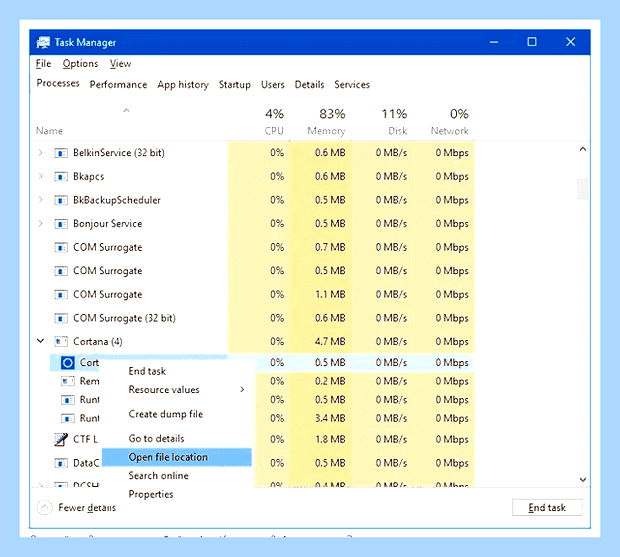Screen dimensions: 620x557
Task: Click the scrollbar down arrow
Action: coord(582,480)
